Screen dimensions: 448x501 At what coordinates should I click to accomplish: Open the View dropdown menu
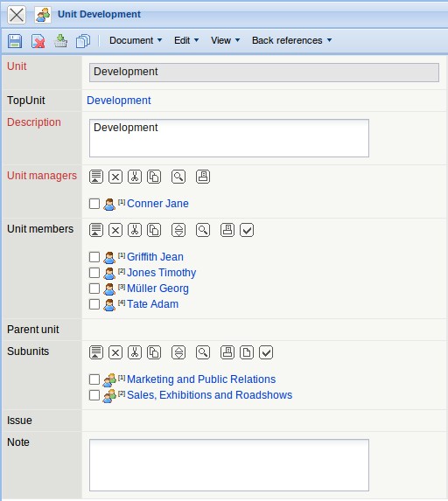click(225, 40)
